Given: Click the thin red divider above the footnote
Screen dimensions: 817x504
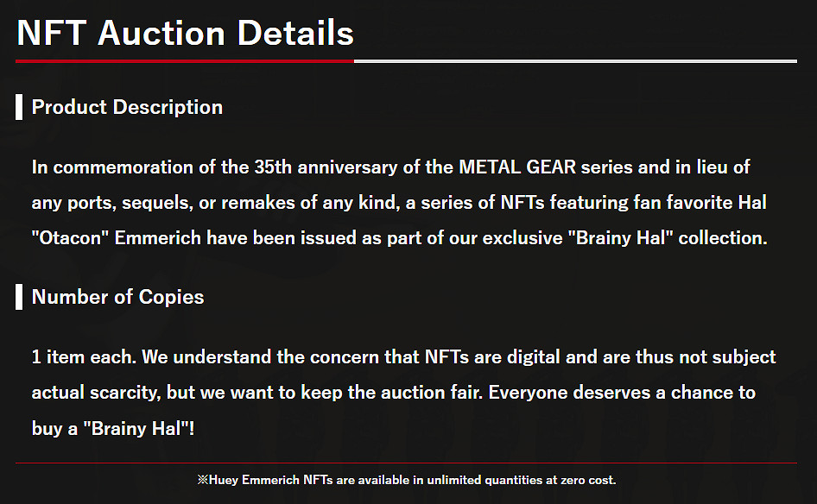Looking at the screenshot, I should click(x=406, y=463).
